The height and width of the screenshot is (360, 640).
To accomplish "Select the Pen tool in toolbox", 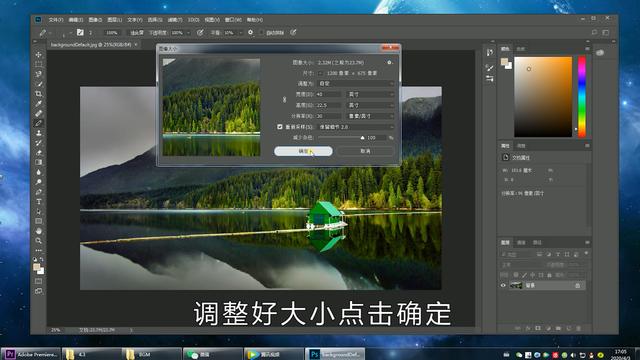I will point(39,192).
